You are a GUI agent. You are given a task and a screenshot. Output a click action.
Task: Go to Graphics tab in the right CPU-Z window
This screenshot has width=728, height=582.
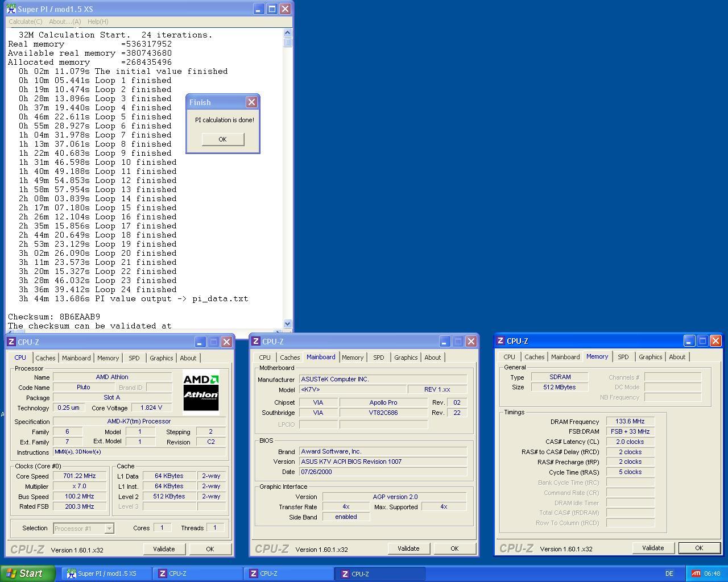click(x=651, y=357)
